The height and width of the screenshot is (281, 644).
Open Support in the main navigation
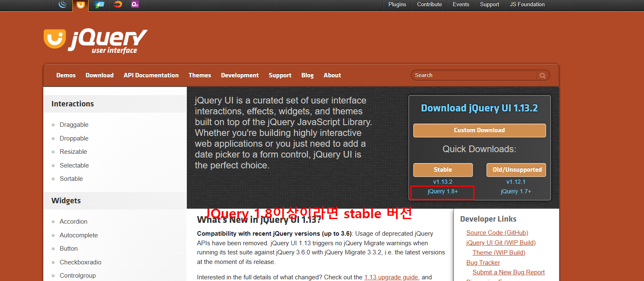280,75
